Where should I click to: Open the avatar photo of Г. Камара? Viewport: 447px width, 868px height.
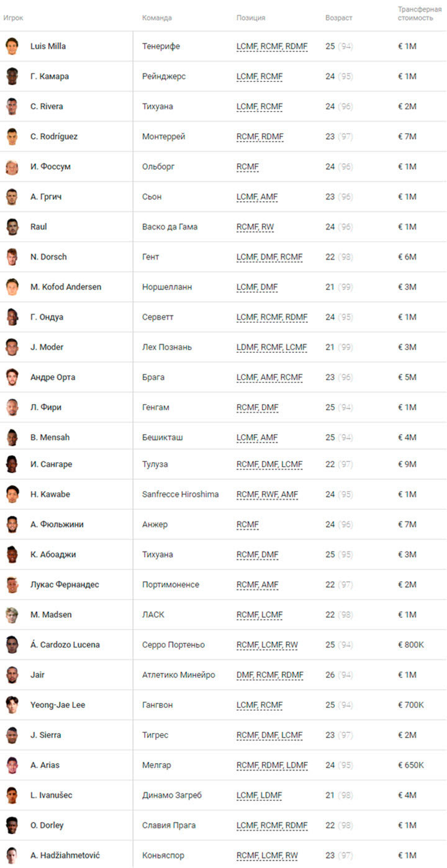tap(12, 76)
